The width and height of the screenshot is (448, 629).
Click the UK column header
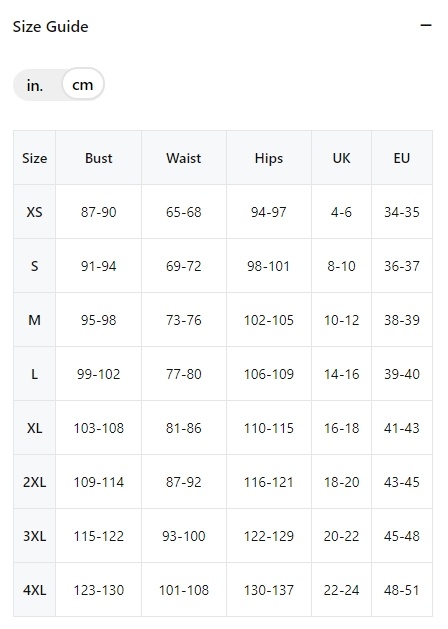[x=341, y=158]
